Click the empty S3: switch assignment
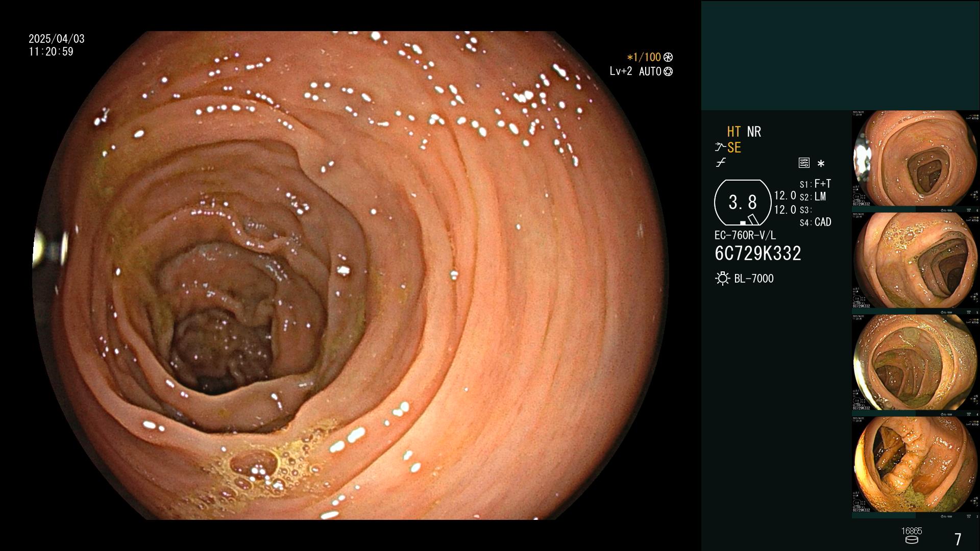This screenshot has width=980, height=551. tap(805, 210)
